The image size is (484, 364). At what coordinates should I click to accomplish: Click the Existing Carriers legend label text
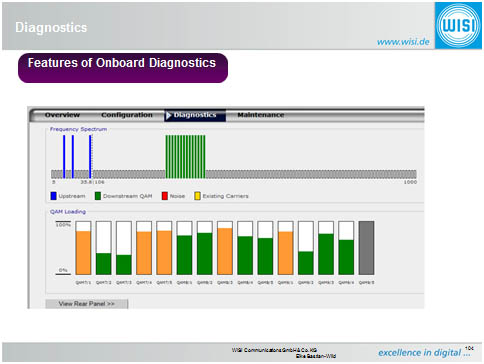point(225,196)
